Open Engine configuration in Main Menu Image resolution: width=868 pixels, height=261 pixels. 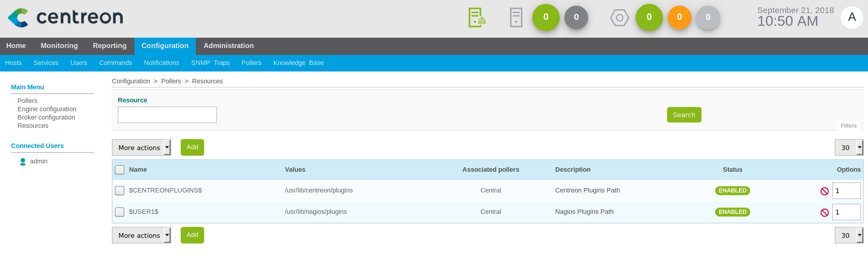click(x=47, y=109)
